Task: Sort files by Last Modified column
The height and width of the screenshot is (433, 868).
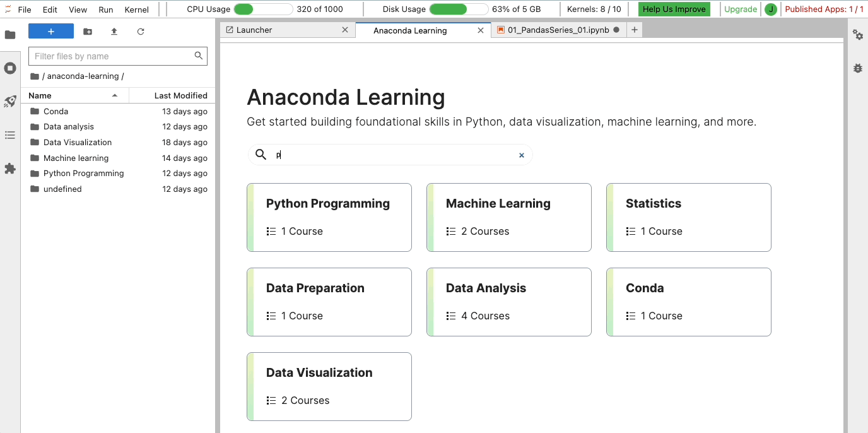Action: tap(180, 96)
